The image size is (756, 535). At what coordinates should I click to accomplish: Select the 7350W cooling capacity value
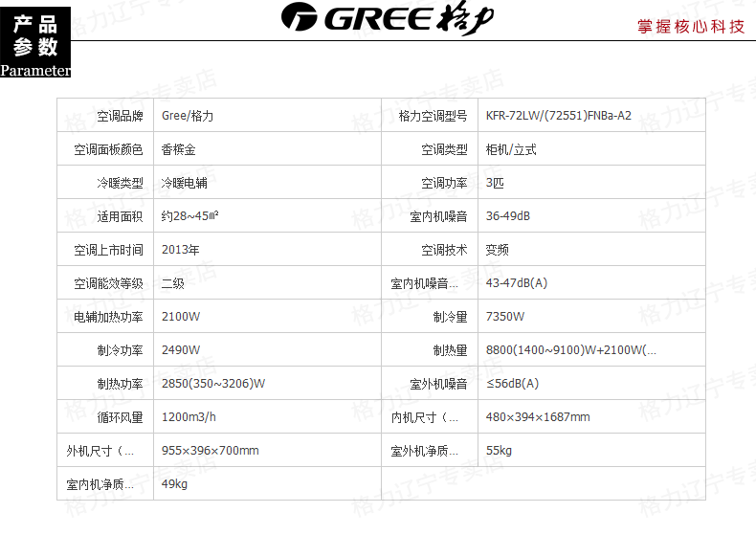pos(505,317)
